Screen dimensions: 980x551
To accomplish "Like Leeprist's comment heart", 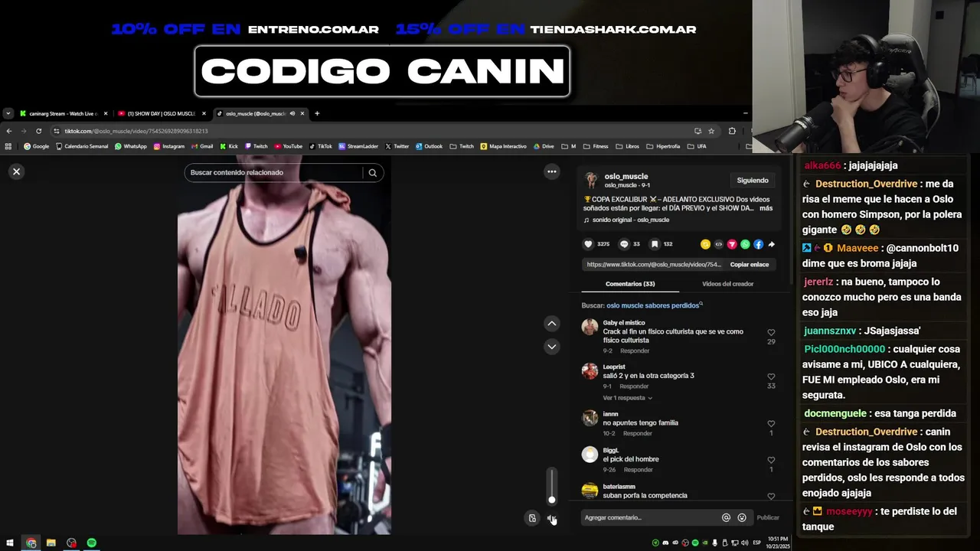I will tap(771, 377).
